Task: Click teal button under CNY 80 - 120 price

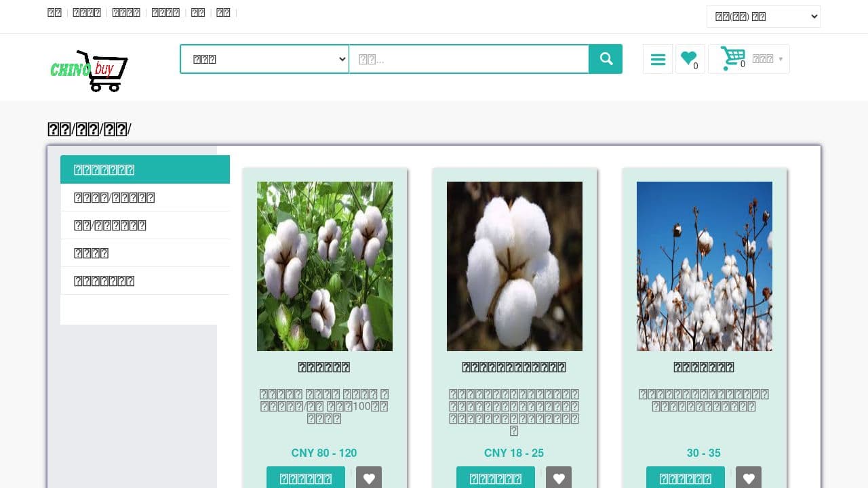Action: pos(306,478)
